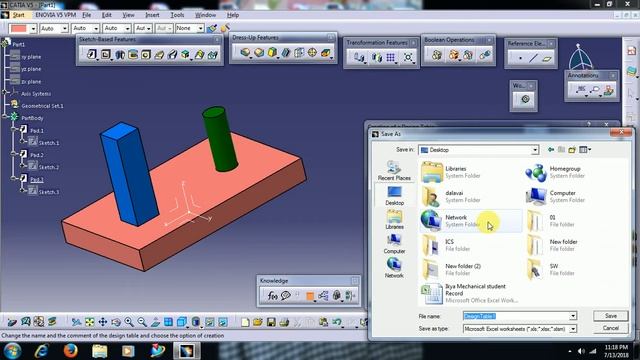Collapse the Pad.1 node in the tree
Viewport: 640px width, 360px height.
pos(13,130)
